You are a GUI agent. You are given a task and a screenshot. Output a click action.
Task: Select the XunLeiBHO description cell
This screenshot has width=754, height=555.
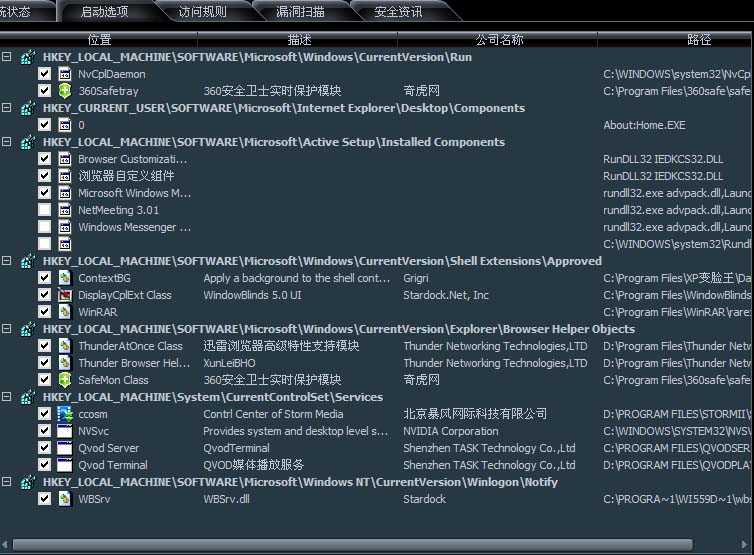coord(229,363)
